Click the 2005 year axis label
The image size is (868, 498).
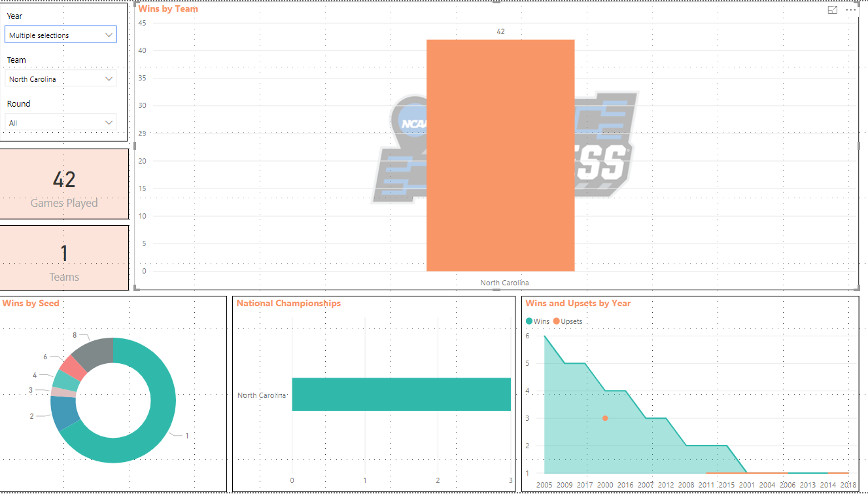544,485
